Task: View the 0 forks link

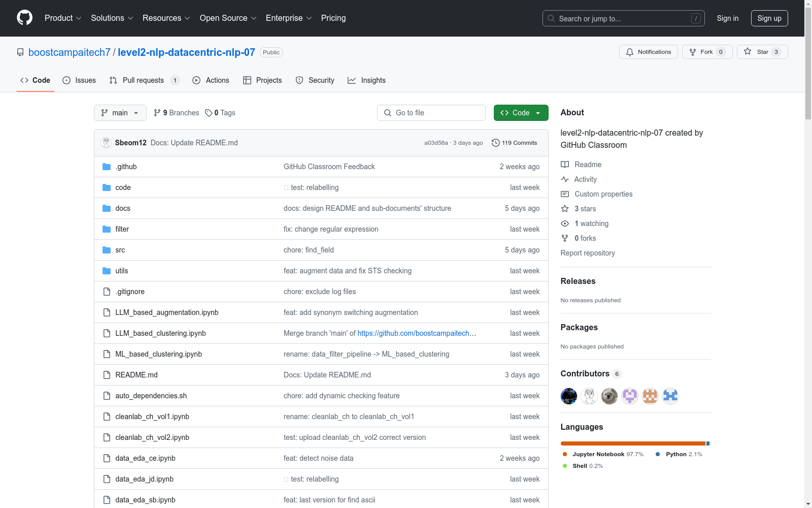Action: (579, 238)
